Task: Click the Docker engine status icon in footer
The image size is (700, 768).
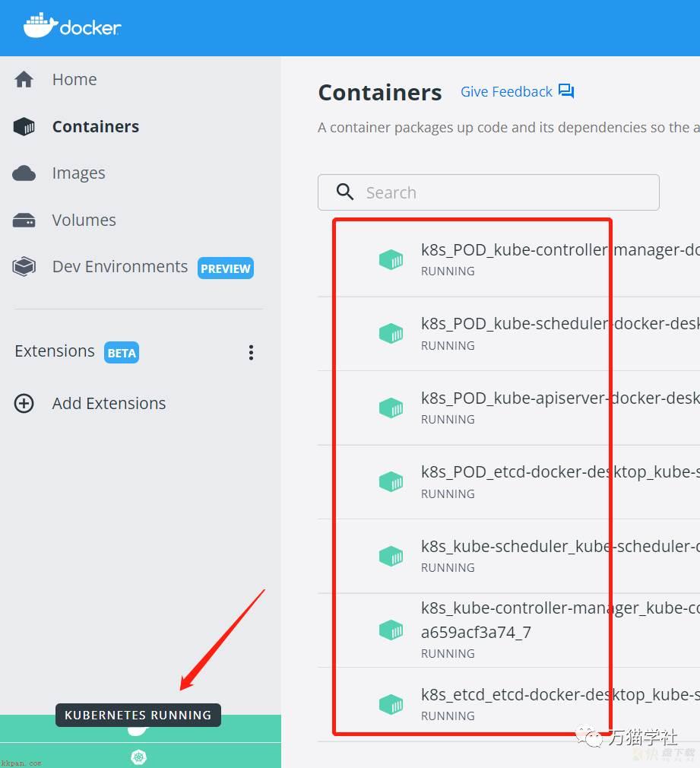Action: pos(137,731)
